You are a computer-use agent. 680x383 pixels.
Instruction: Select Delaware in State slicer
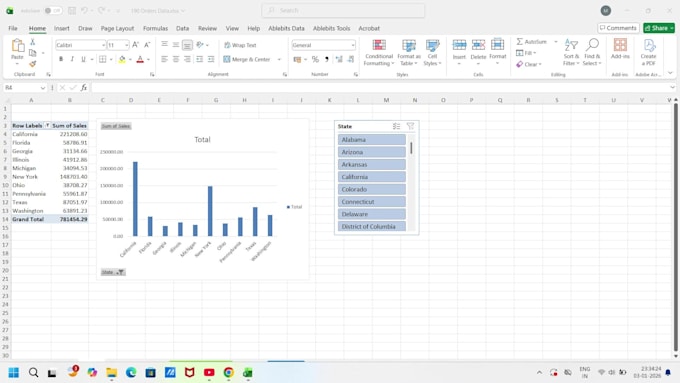tap(372, 214)
